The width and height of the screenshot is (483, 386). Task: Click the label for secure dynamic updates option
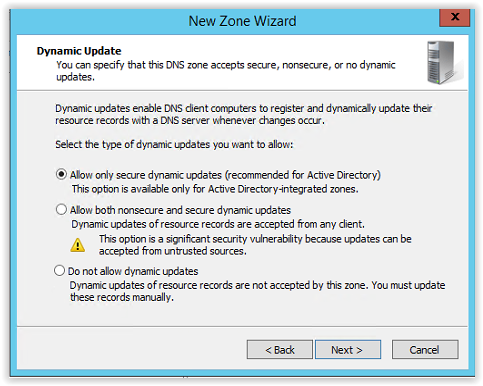click(x=225, y=175)
